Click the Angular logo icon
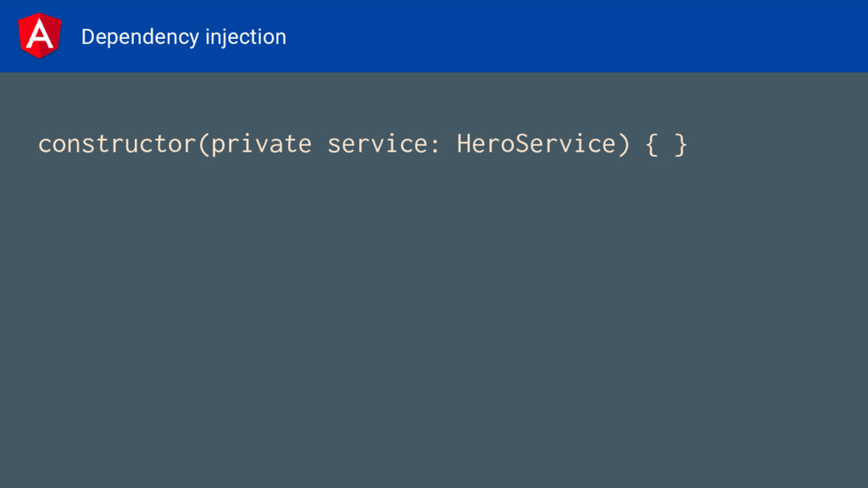The width and height of the screenshot is (868, 488). (39, 36)
